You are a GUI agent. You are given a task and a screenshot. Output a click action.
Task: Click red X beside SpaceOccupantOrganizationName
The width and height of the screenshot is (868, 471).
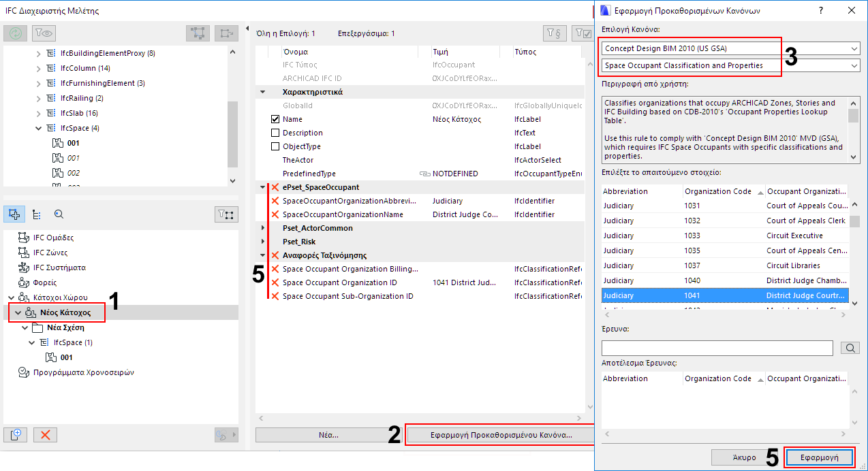[275, 214]
